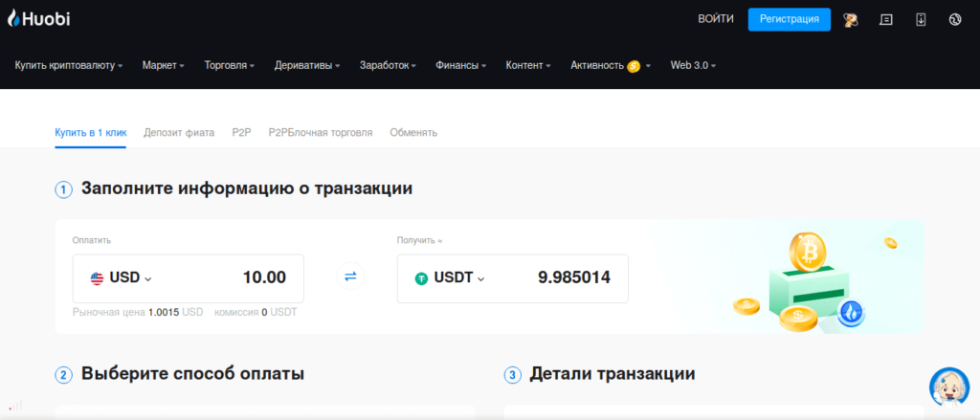Expand the Web 3.0 menu
The width and height of the screenshot is (980, 420).
pos(693,66)
